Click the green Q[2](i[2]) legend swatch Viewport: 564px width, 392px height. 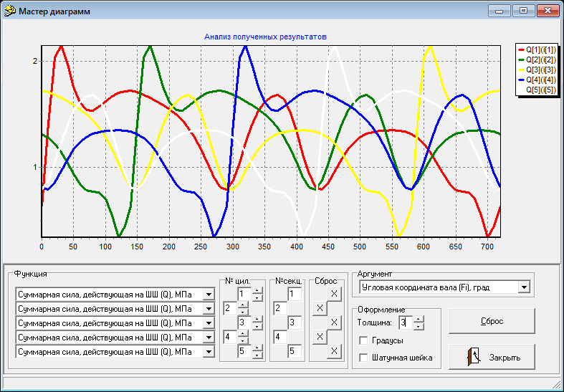click(521, 59)
